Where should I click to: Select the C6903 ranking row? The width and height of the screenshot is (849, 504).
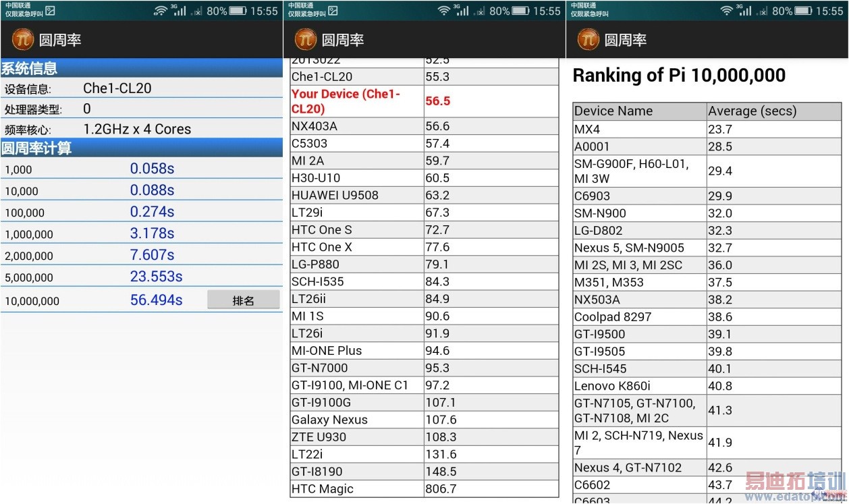(707, 196)
